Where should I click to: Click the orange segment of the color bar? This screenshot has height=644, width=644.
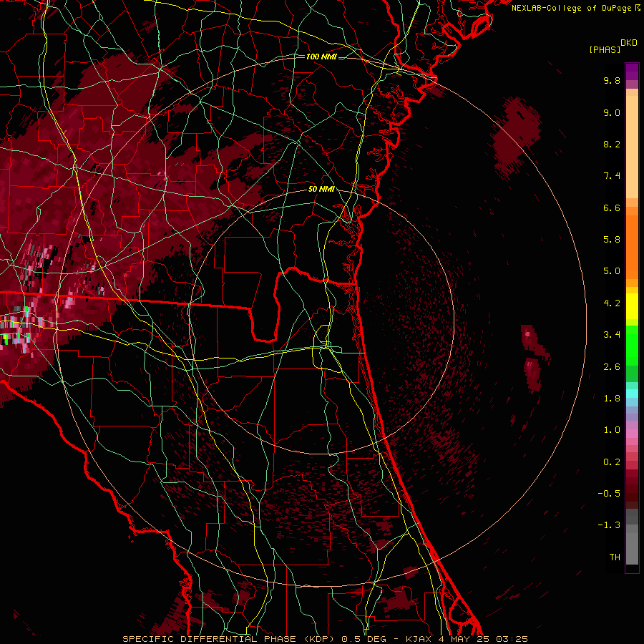632,247
